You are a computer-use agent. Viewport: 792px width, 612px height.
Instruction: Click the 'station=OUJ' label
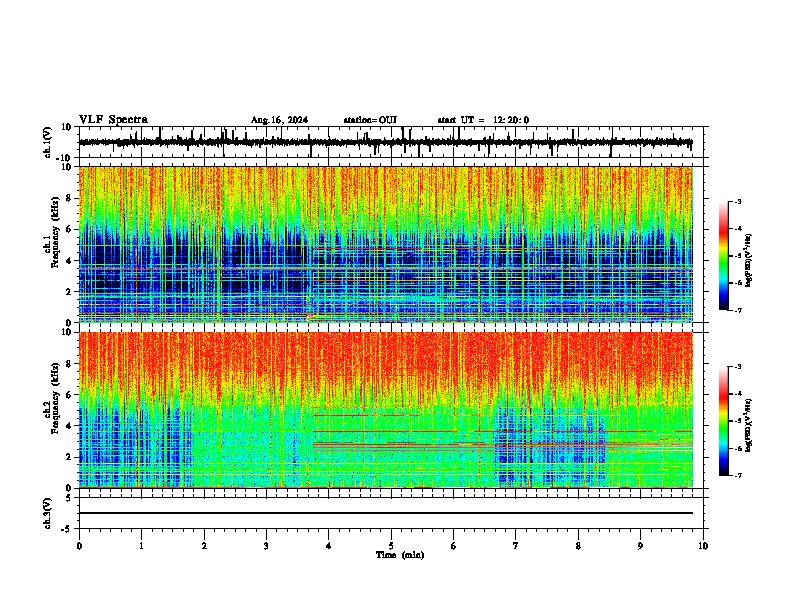pos(370,120)
